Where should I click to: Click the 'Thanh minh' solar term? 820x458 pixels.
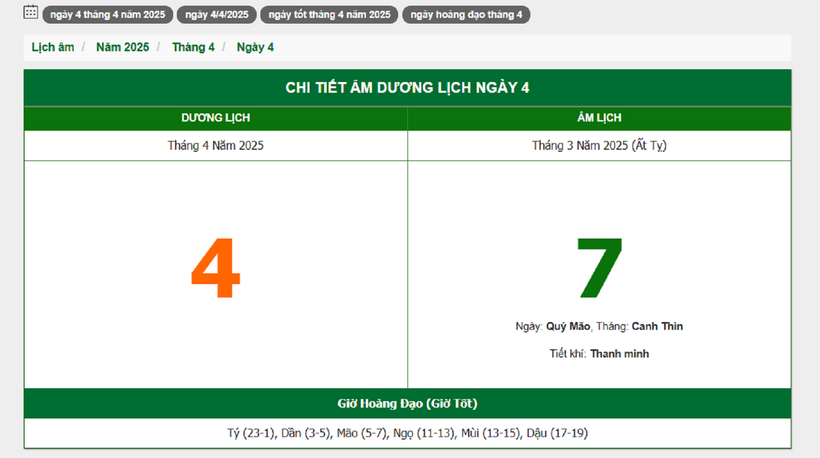(619, 353)
